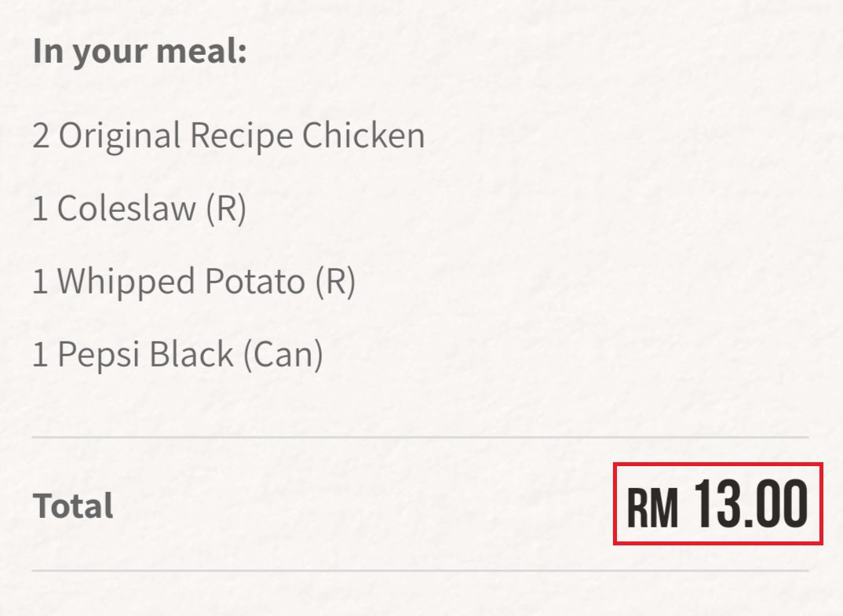This screenshot has width=843, height=616.
Task: Click the red-outlined total price box
Action: pyautogui.click(x=717, y=504)
